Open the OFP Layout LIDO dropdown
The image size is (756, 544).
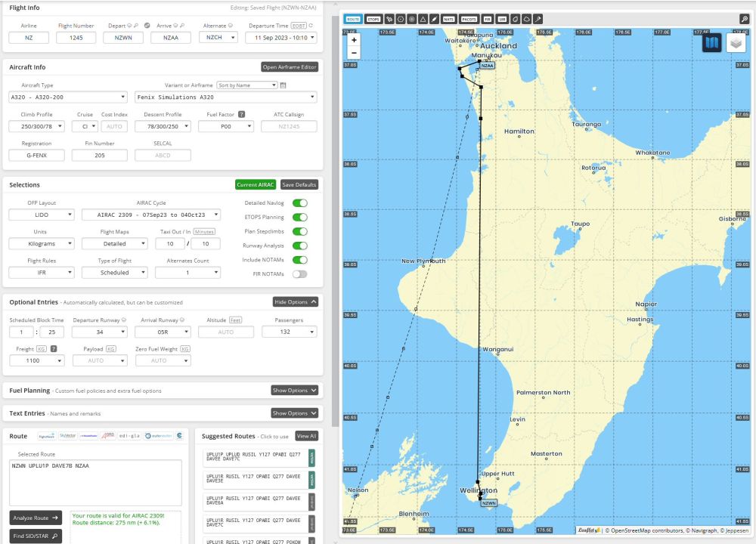42,215
